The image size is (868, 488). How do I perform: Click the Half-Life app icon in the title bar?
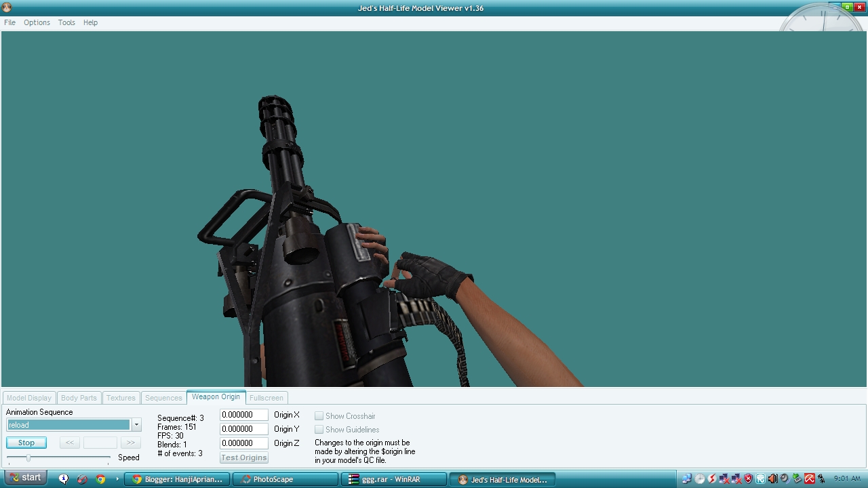tap(7, 7)
